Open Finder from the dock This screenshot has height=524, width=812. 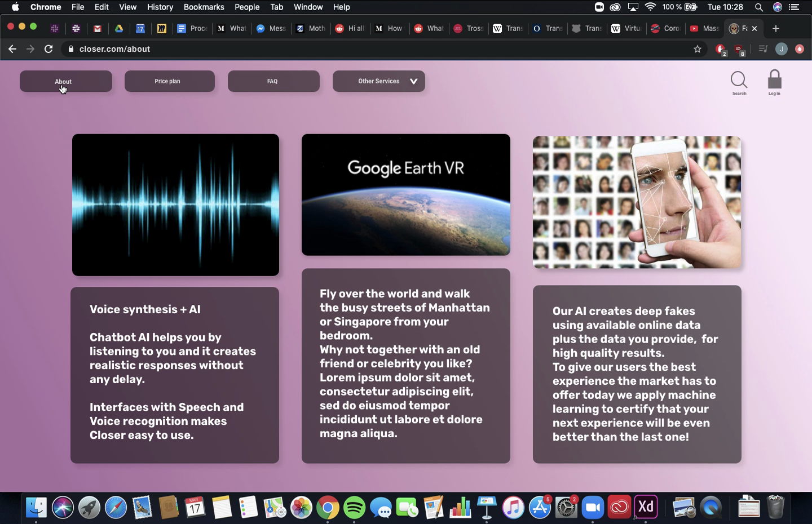click(36, 508)
